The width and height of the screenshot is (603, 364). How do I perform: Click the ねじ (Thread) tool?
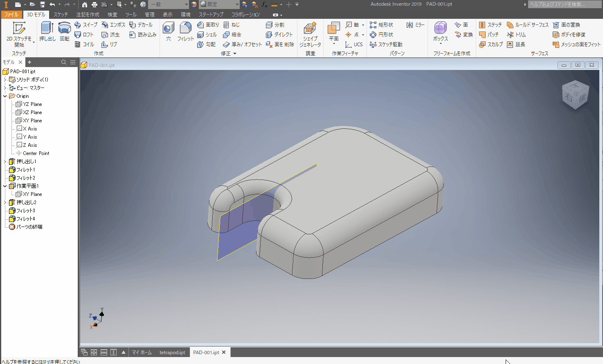point(232,25)
